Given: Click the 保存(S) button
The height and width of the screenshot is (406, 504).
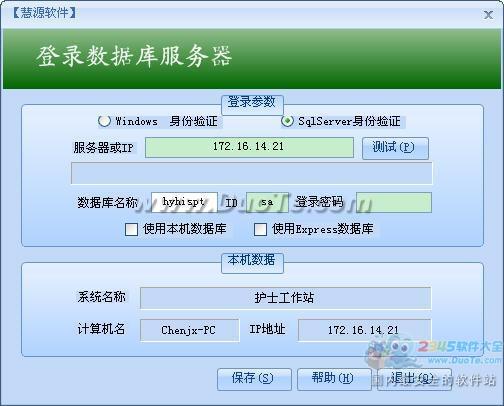Looking at the screenshot, I should click(x=254, y=379).
